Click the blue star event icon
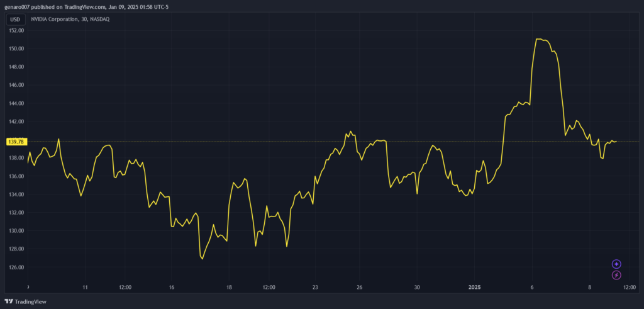Screen dimensions: 644x309 pyautogui.click(x=616, y=264)
